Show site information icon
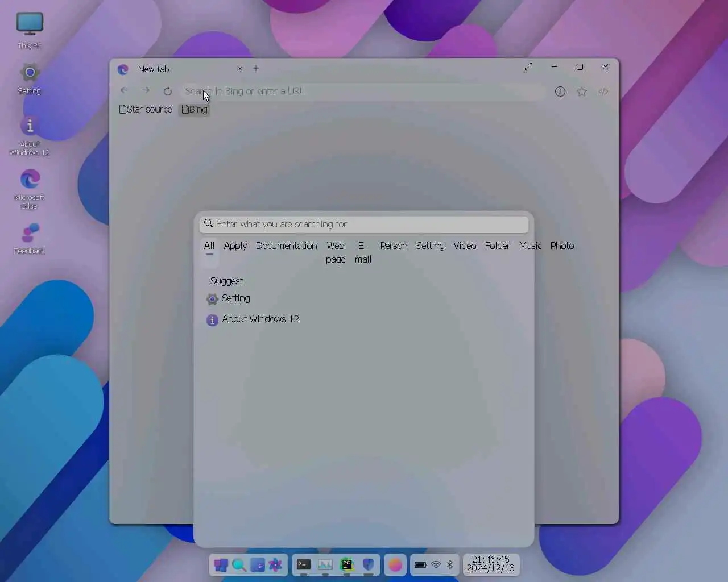 560,92
